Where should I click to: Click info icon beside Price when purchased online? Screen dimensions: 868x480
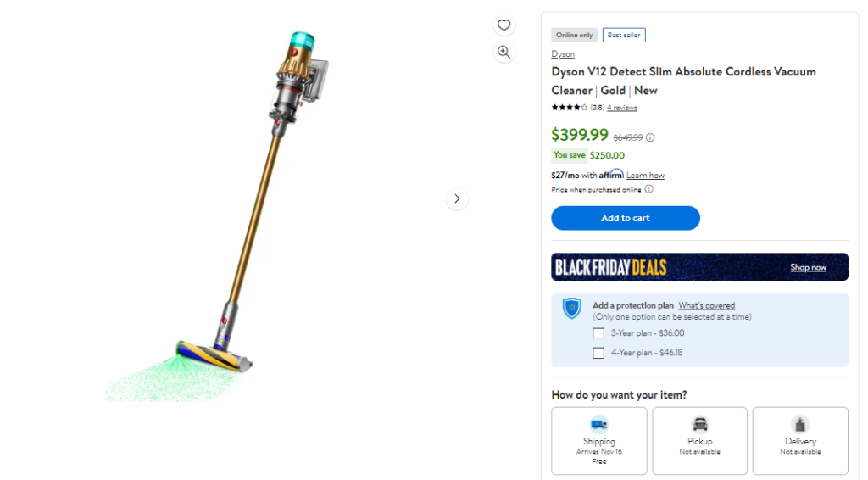(x=648, y=189)
